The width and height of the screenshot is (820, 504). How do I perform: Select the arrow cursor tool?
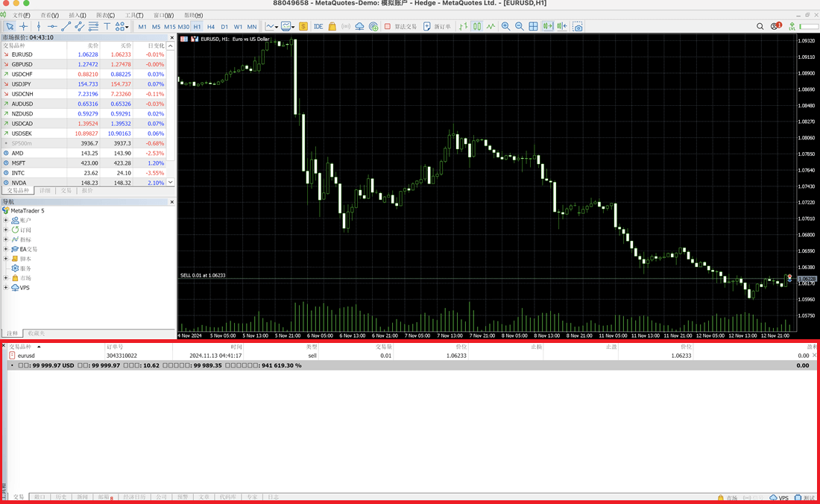point(10,27)
